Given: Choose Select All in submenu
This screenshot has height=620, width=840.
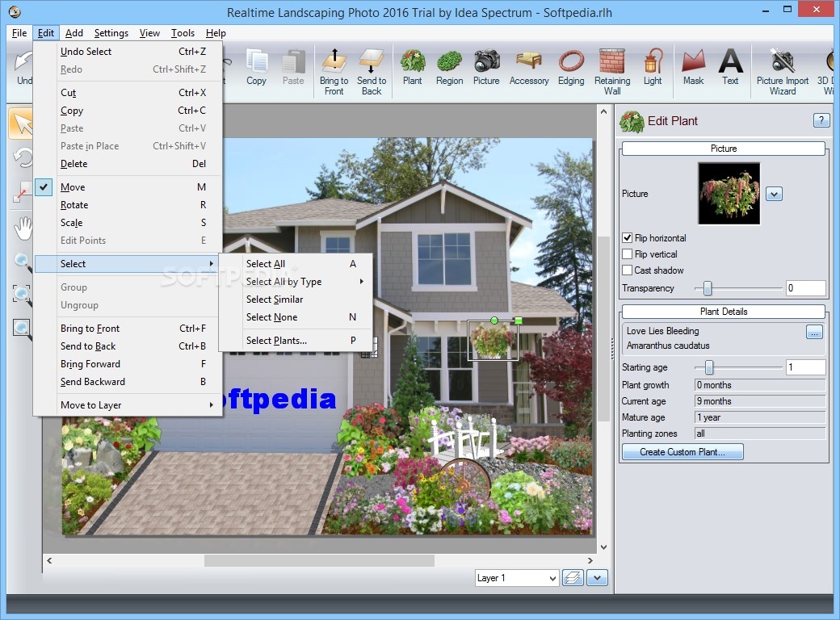Looking at the screenshot, I should [x=296, y=264].
